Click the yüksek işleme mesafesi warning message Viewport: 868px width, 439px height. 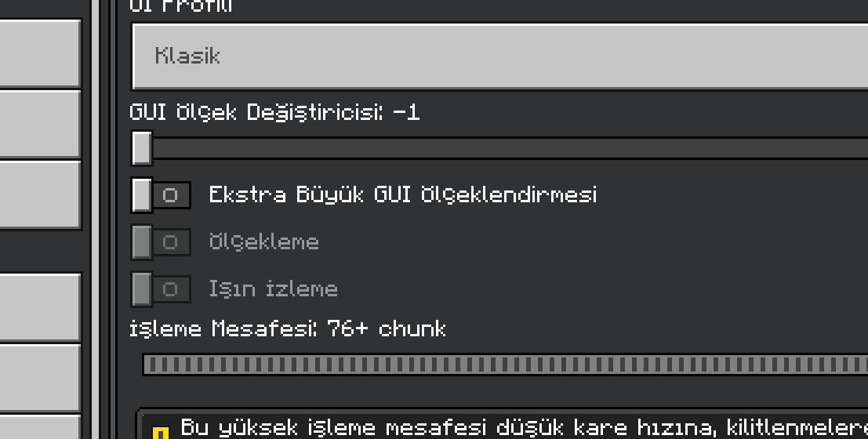524,427
